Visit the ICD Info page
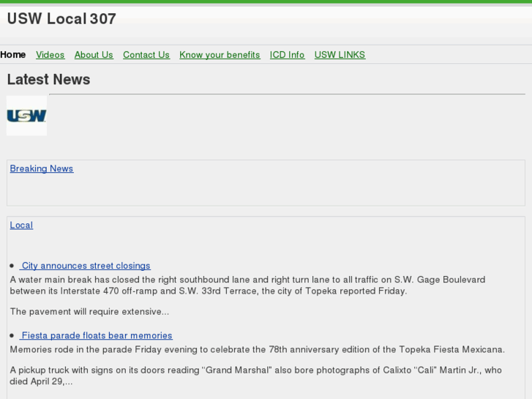Viewport: 532px width, 399px height. pyautogui.click(x=287, y=55)
